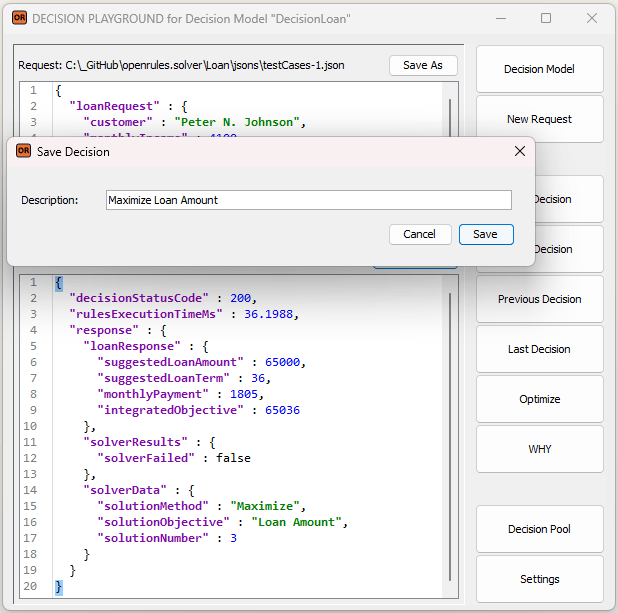Image resolution: width=618 pixels, height=613 pixels.
Task: Click the solverFailed line in response JSON
Action: tap(174, 458)
